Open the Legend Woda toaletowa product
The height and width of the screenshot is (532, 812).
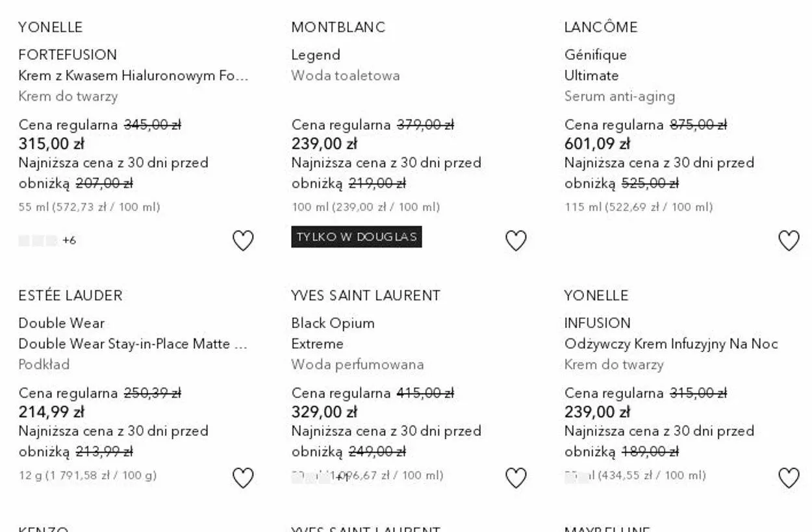316,55
